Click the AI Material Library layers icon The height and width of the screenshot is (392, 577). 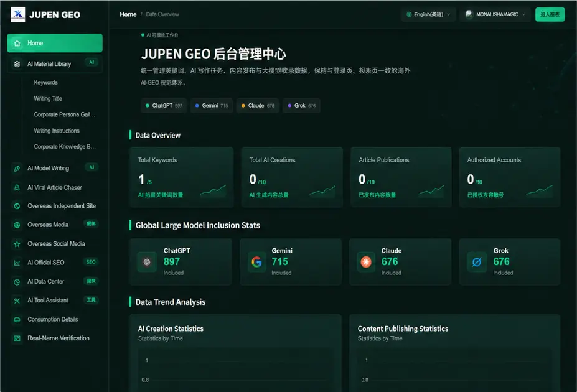[17, 64]
